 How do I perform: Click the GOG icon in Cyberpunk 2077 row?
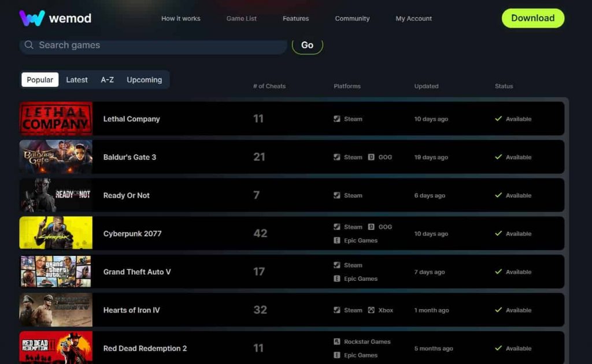pos(371,226)
